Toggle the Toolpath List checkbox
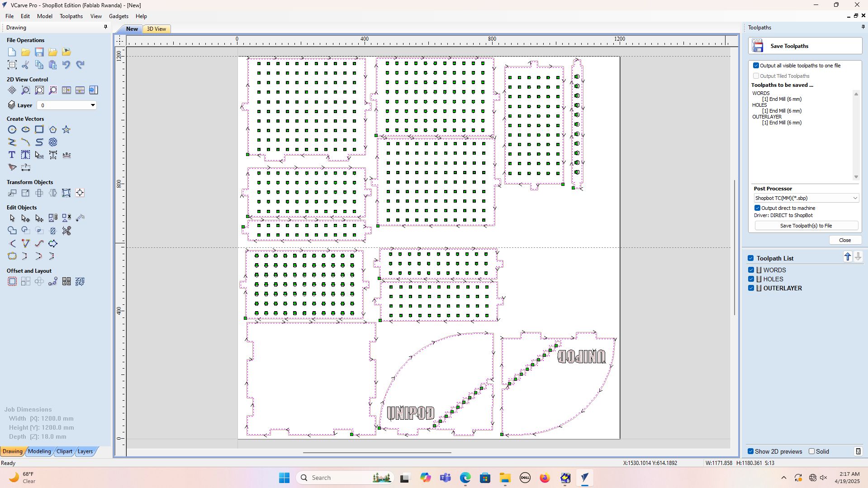This screenshot has width=868, height=488. tap(751, 258)
